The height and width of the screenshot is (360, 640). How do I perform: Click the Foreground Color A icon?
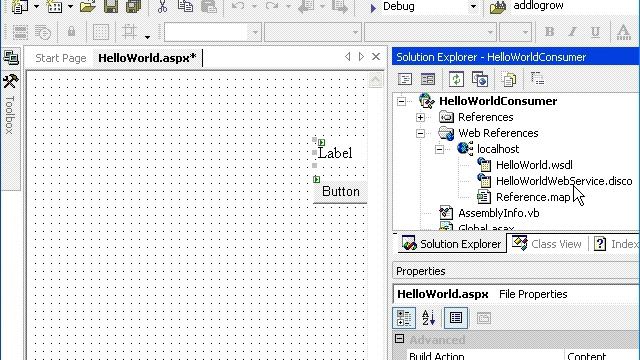pyautogui.click(x=624, y=31)
